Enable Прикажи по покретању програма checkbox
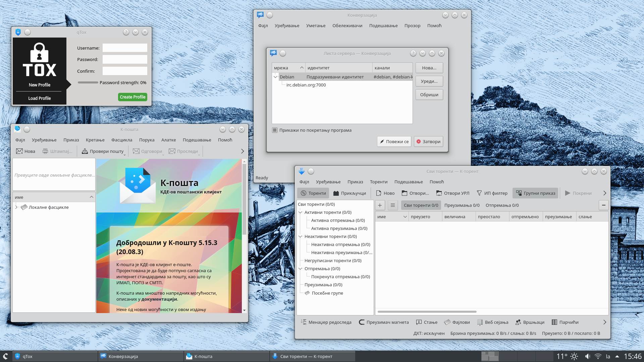This screenshot has width=644, height=362. [x=275, y=130]
